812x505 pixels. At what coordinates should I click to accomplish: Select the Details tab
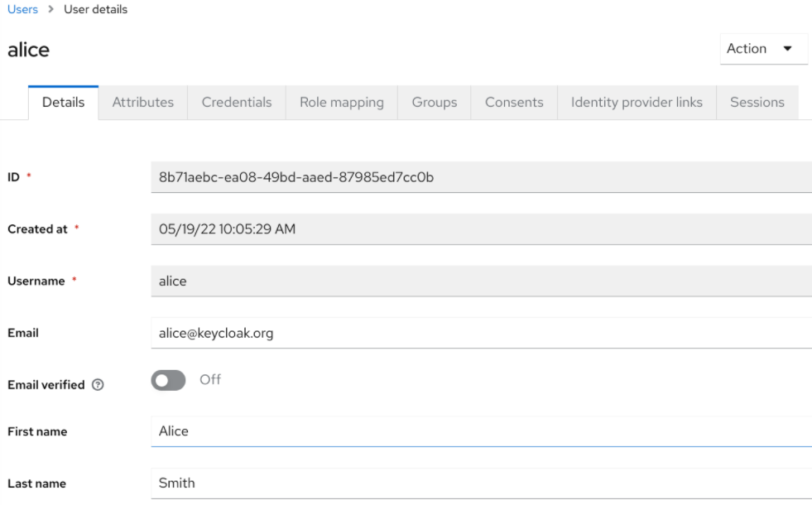[64, 103]
